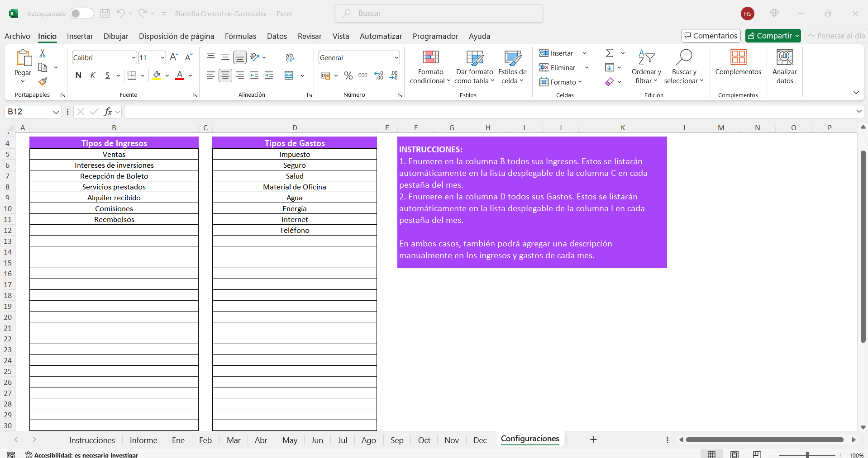This screenshot has height=458, width=868.
Task: Add a new sheet with plus button
Action: tap(593, 439)
